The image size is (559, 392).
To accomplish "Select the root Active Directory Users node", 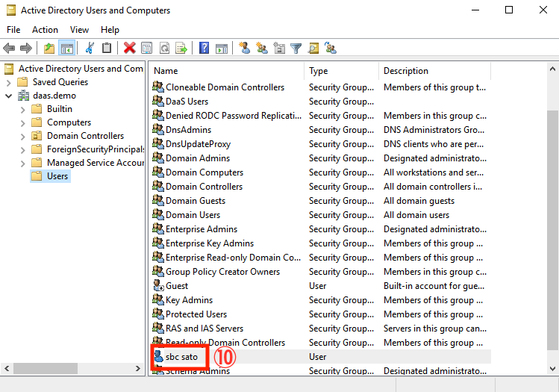I will [81, 69].
